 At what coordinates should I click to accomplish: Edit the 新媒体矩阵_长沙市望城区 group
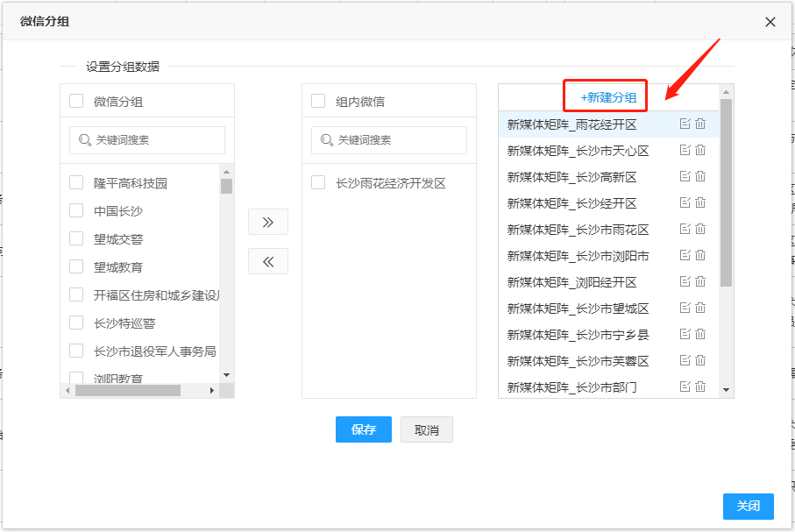point(685,309)
